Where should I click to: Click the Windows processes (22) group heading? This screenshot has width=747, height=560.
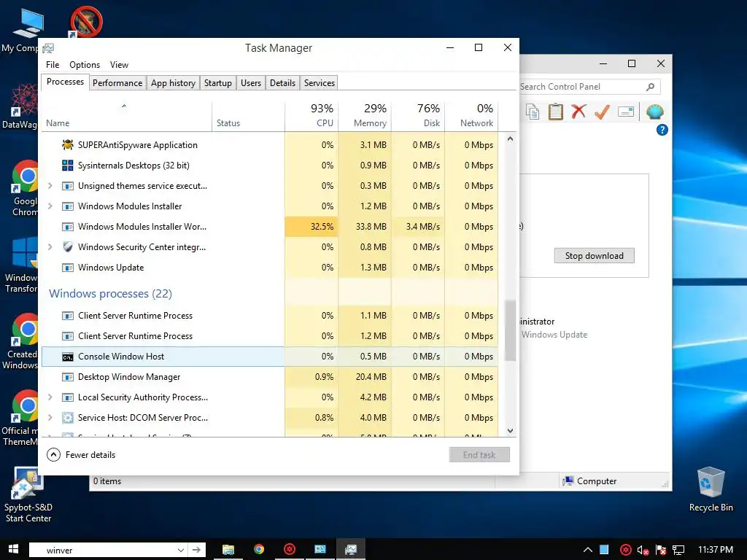tap(111, 294)
